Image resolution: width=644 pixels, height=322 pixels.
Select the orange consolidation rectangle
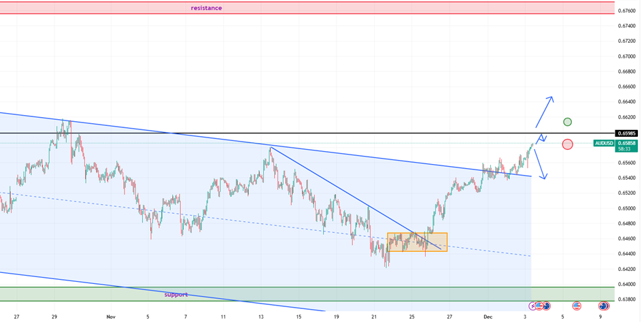pos(417,243)
